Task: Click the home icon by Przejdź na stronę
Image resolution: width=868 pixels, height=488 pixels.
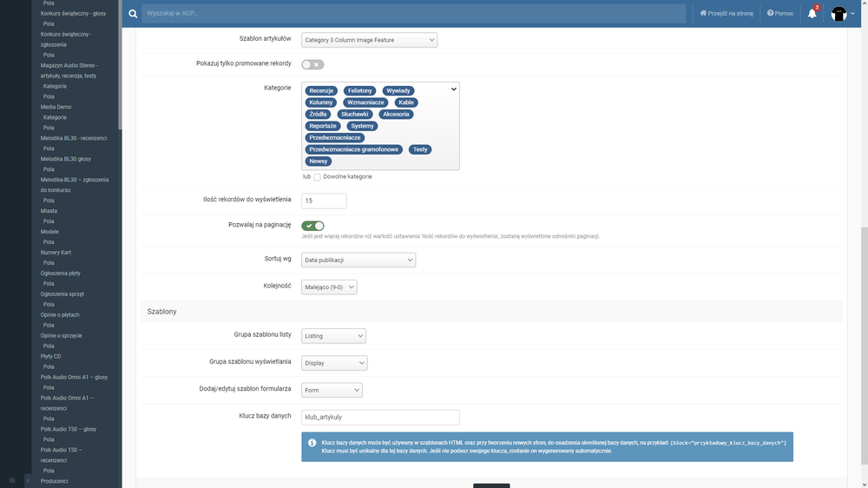Action: pyautogui.click(x=704, y=14)
